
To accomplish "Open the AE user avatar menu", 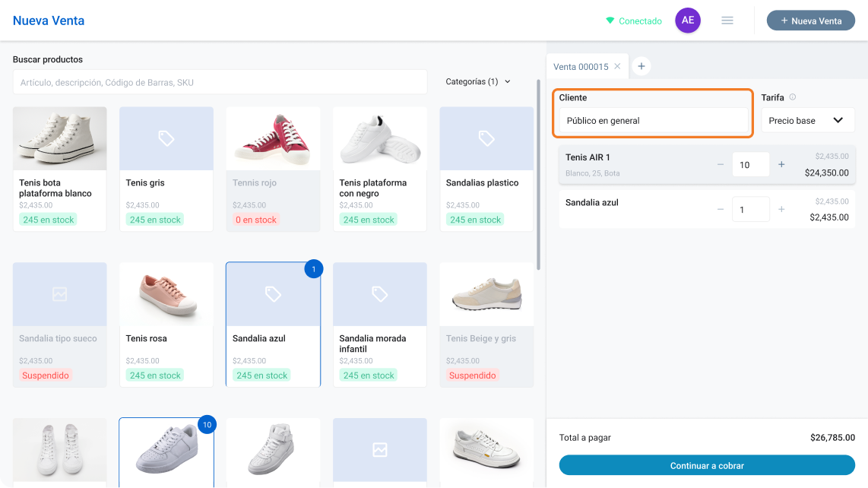I will [688, 21].
